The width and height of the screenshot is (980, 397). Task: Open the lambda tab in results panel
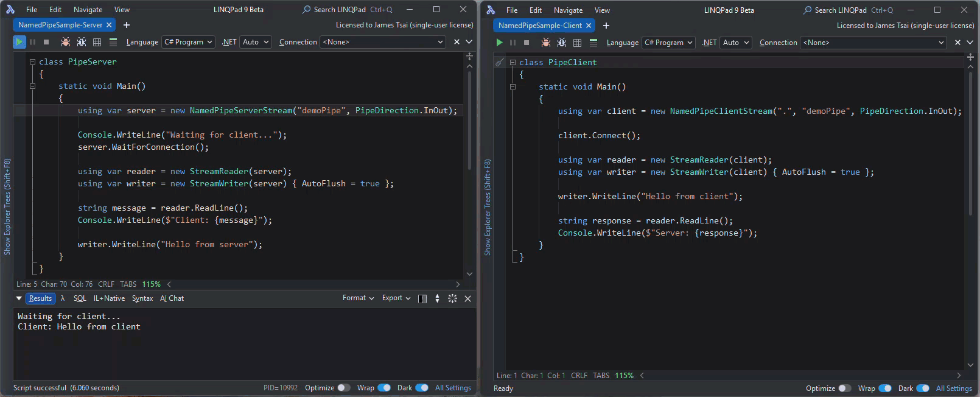[x=63, y=298]
